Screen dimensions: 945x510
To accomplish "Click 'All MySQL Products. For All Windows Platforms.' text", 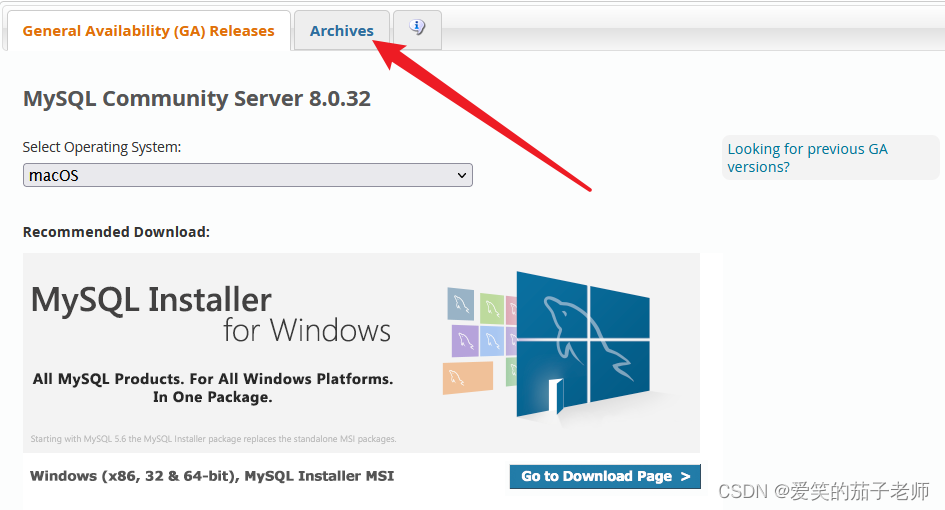I will click(213, 379).
